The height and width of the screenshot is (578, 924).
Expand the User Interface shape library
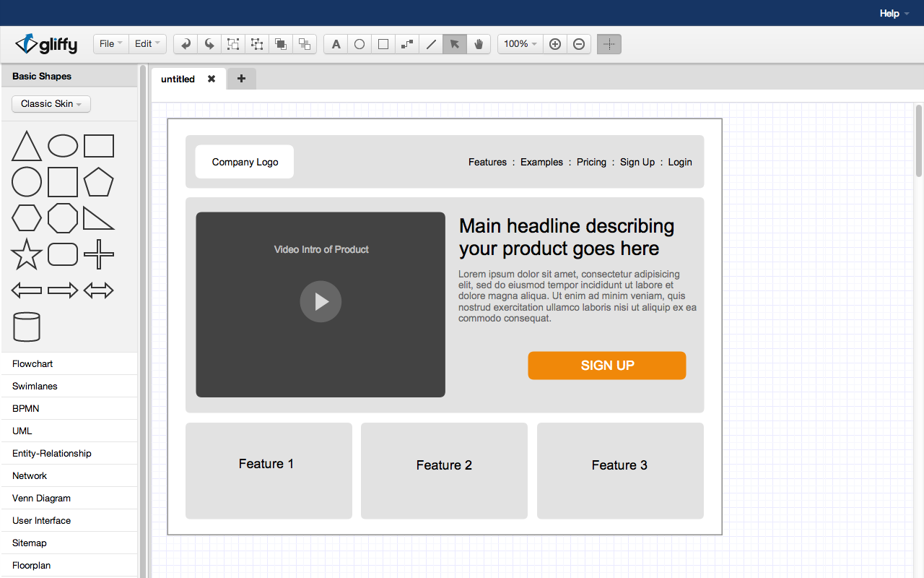pos(69,520)
